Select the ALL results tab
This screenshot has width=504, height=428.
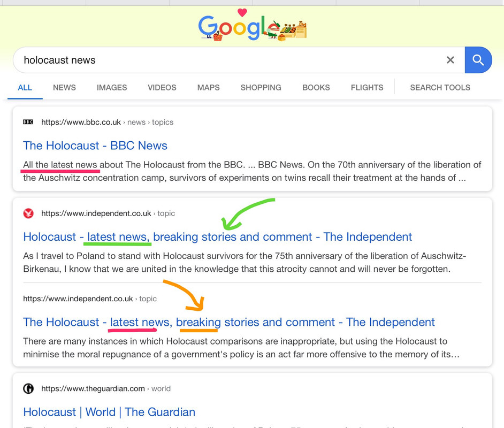pyautogui.click(x=25, y=88)
